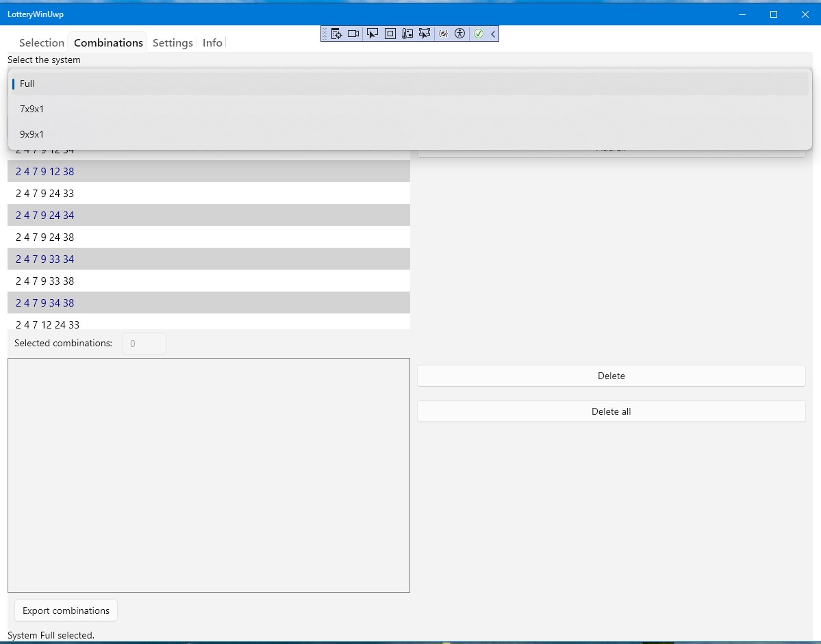Choose the 9x9x1 system option

pos(410,134)
